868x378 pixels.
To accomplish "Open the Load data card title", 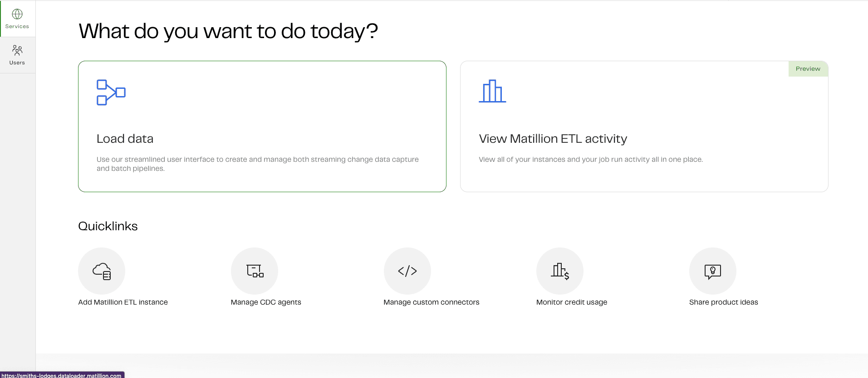I will [x=125, y=139].
